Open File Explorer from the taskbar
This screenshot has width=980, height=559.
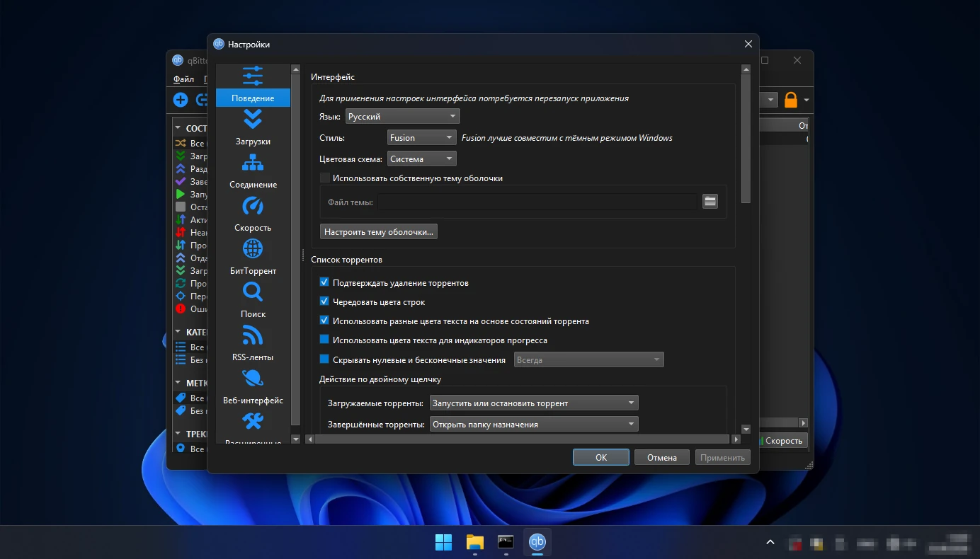coord(474,543)
